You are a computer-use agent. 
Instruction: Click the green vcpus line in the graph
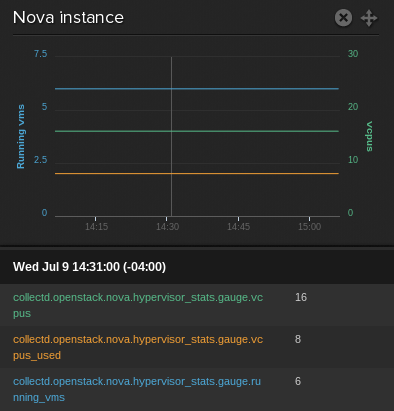point(197,131)
